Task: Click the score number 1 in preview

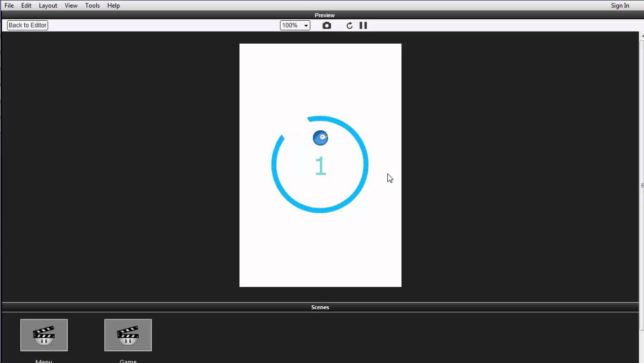Action: pyautogui.click(x=320, y=166)
